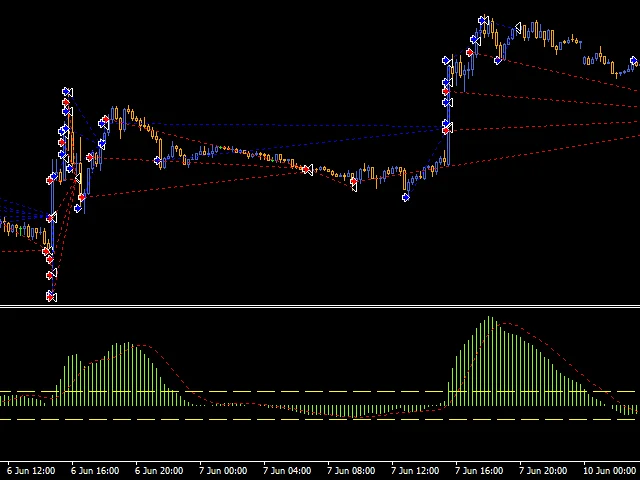640x480 pixels.
Task: Click the lowest red arrow under the first spike
Action: pyautogui.click(x=51, y=296)
